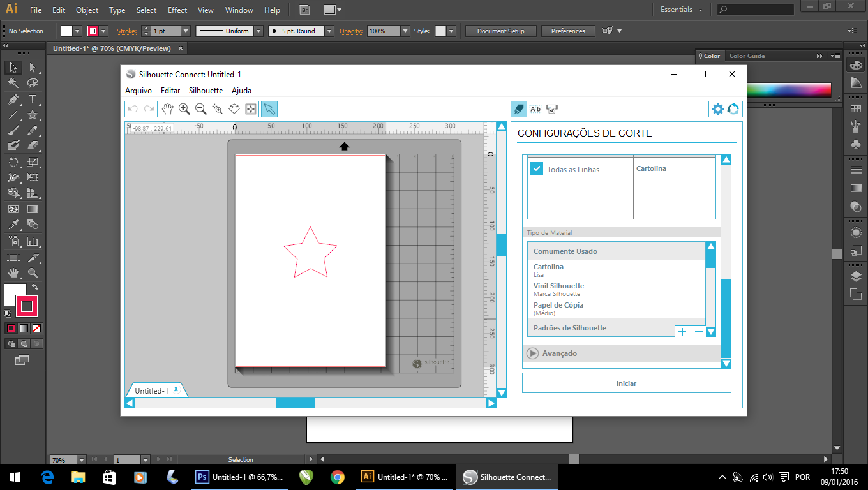Viewport: 868px width, 490px height.
Task: Click the Drag Zoom tool in Silhouette Connect
Action: pyautogui.click(x=234, y=109)
